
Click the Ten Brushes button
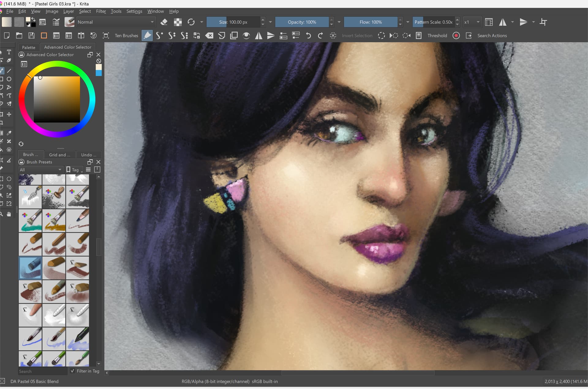pyautogui.click(x=126, y=36)
